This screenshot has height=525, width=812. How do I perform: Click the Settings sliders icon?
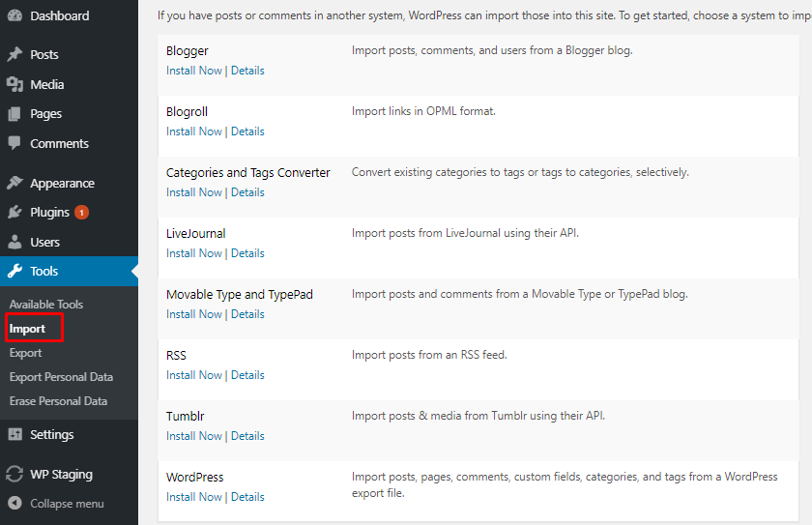15,434
